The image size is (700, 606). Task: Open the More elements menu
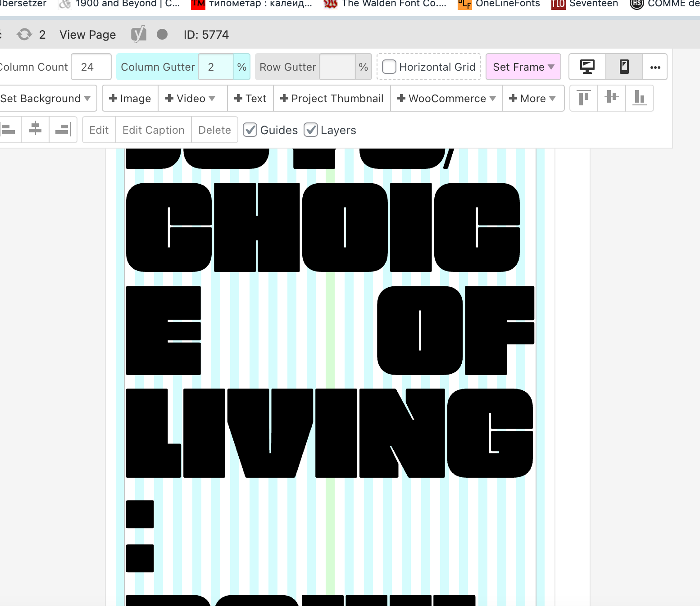tap(532, 99)
